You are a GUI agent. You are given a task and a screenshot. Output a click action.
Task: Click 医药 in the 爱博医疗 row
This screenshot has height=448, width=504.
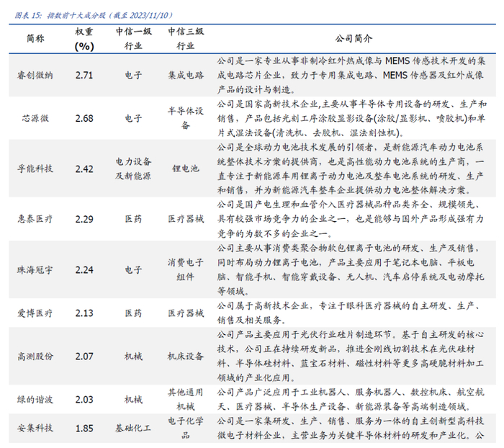click(133, 313)
